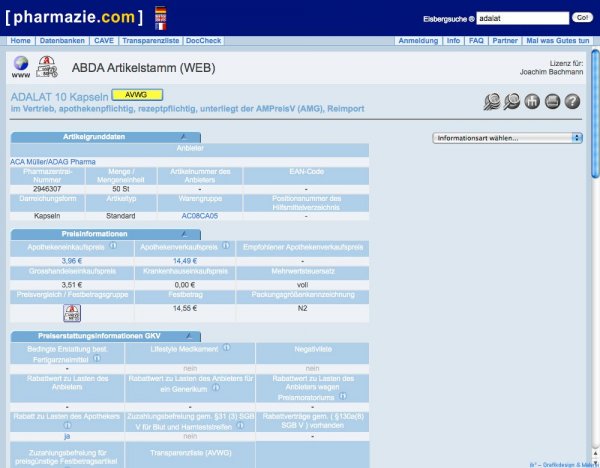Click the round hierarchy icon

pos(532,102)
